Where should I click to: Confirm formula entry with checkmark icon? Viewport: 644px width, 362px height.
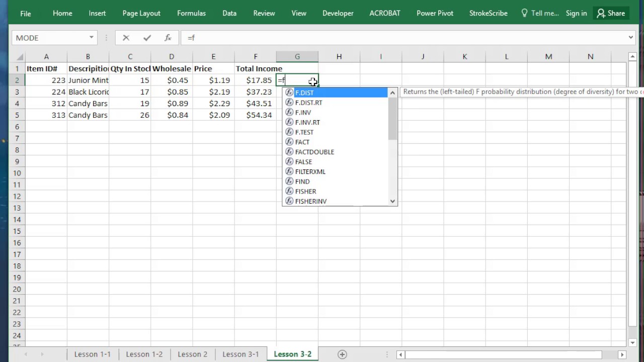click(x=147, y=38)
